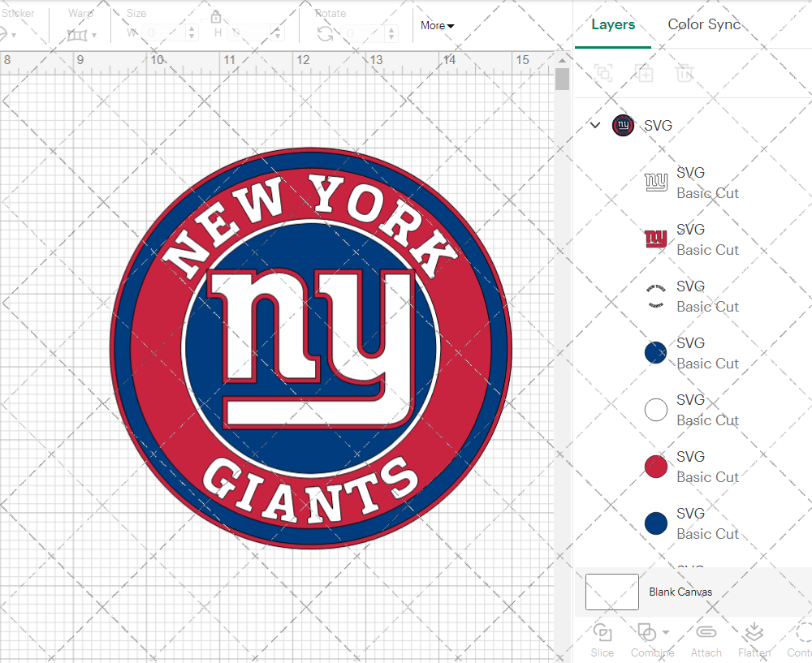Click the Group layers icon

[x=603, y=73]
